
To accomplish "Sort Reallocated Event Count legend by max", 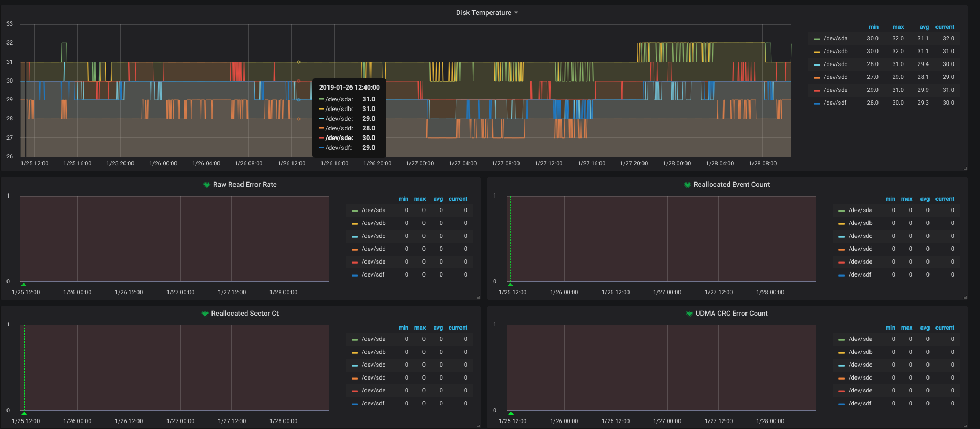I will (907, 199).
